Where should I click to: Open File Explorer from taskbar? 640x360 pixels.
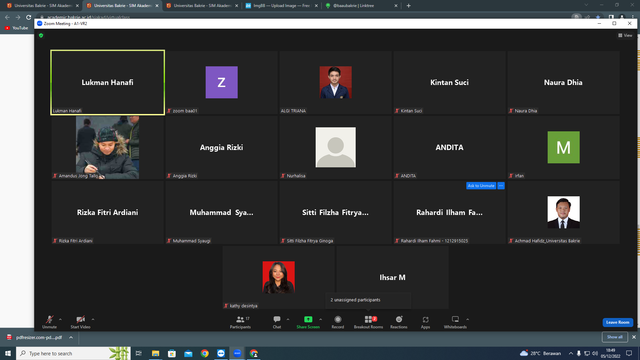click(156, 353)
